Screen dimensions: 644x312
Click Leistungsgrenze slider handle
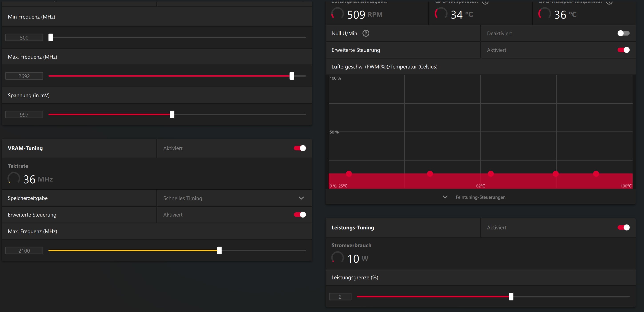511,296
